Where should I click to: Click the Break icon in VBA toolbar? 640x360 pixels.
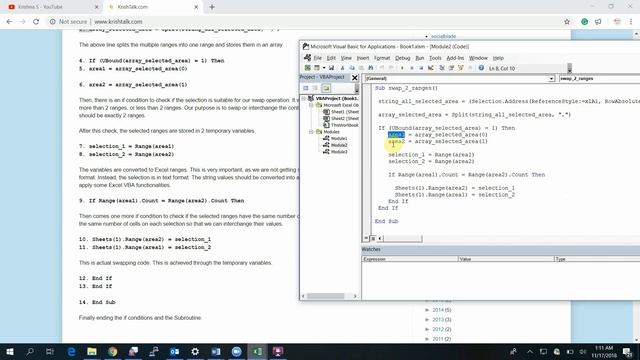pyautogui.click(x=411, y=68)
